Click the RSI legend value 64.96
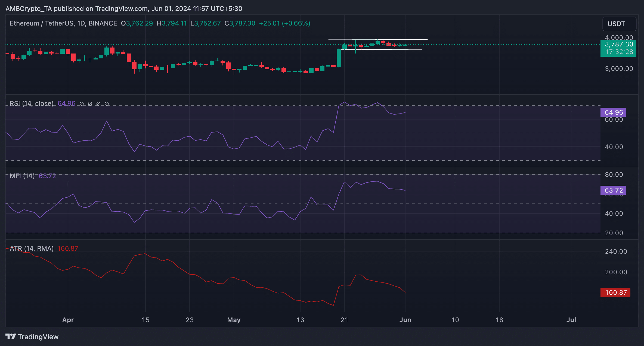The height and width of the screenshot is (346, 644). [x=67, y=103]
